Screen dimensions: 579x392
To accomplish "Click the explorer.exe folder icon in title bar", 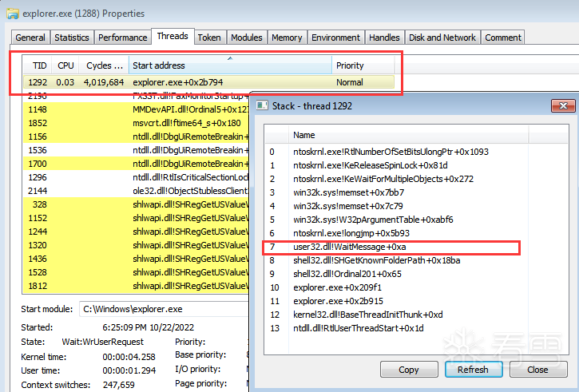I will [13, 14].
